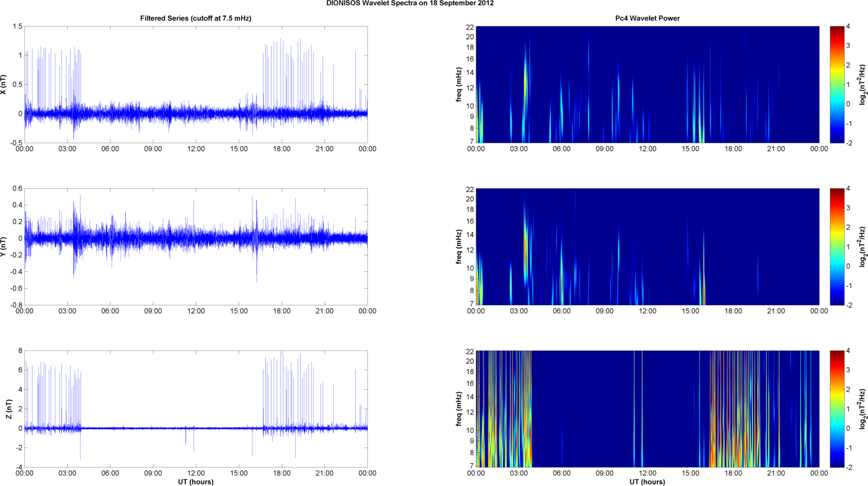Image resolution: width=868 pixels, height=486 pixels.
Task: Click the middle wavelet spectrogram panel
Action: click(647, 246)
